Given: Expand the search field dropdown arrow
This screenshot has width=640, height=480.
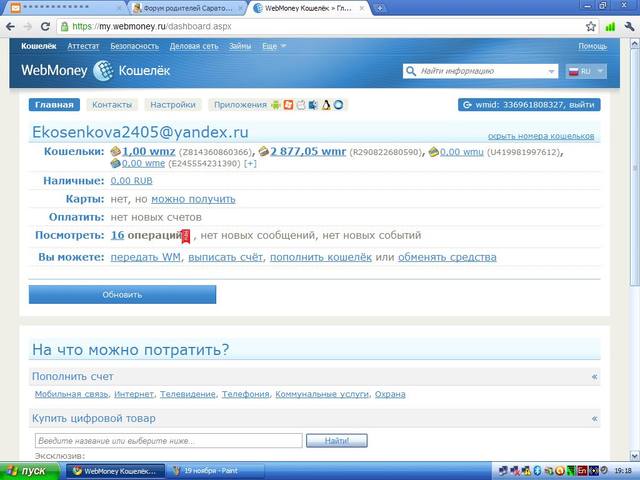Looking at the screenshot, I should tap(551, 71).
